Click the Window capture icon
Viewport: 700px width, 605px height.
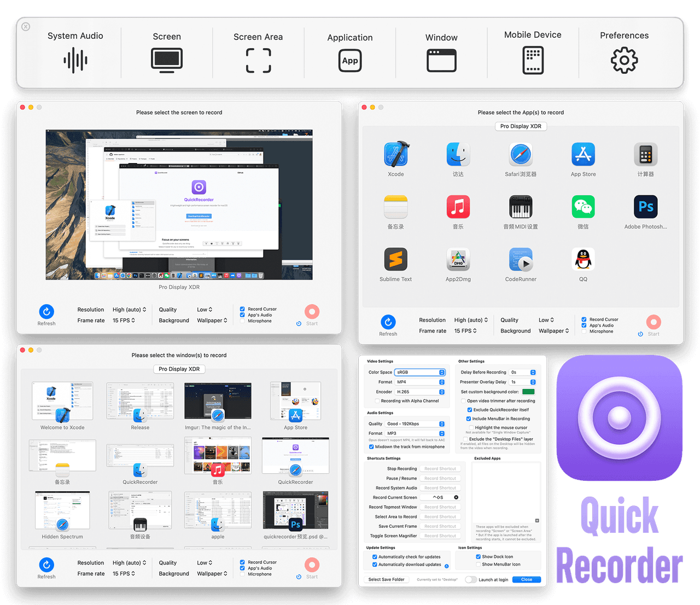pyautogui.click(x=441, y=60)
